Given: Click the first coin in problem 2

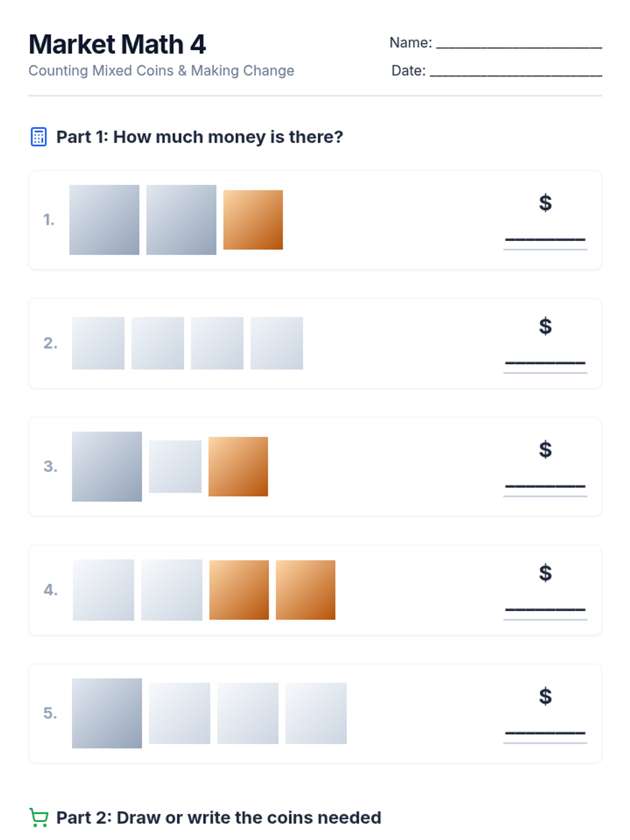Looking at the screenshot, I should tap(98, 343).
